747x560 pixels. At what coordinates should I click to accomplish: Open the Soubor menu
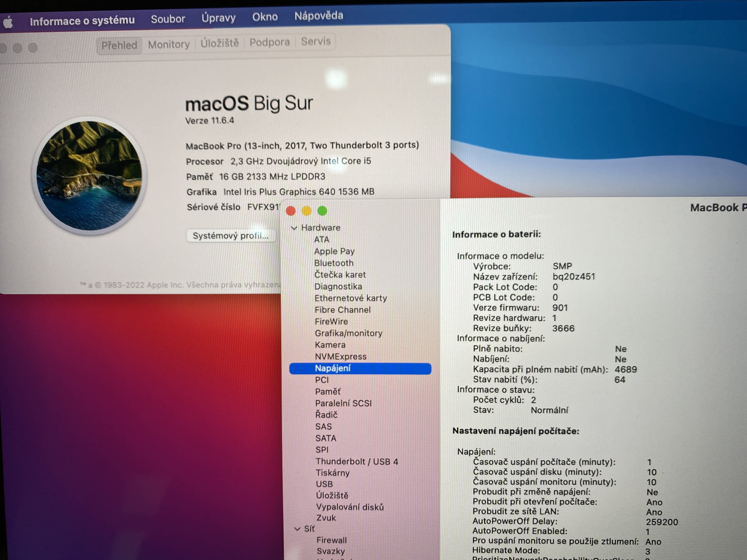[x=168, y=19]
